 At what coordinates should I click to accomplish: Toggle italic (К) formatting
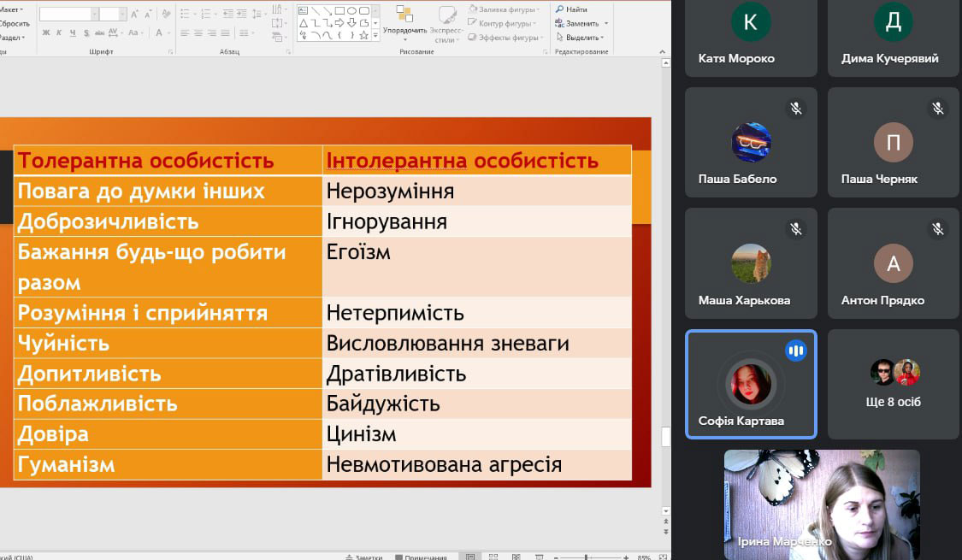click(59, 33)
